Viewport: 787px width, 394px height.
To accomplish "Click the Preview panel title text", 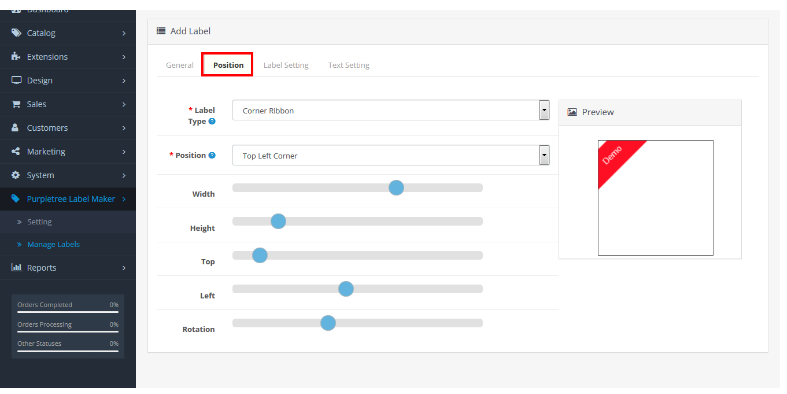I will click(x=598, y=112).
